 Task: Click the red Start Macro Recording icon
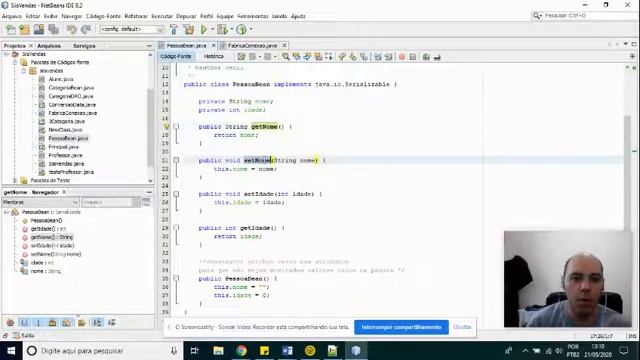click(x=402, y=57)
